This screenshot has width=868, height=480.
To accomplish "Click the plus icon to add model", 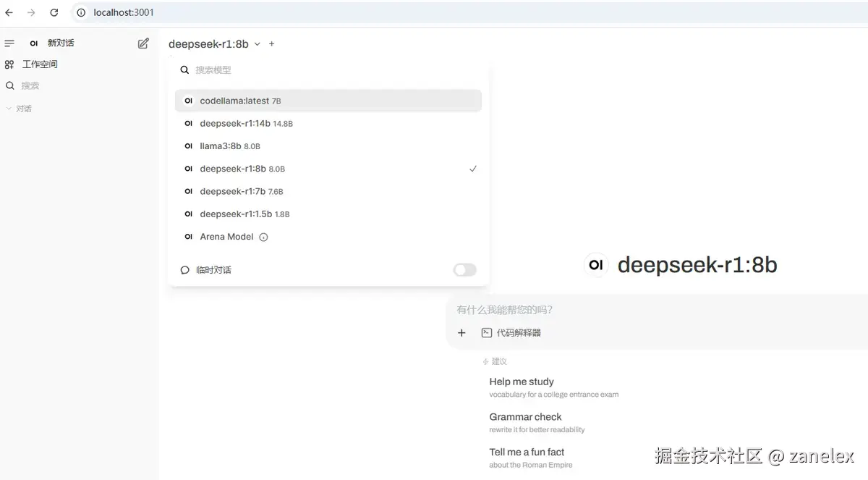I will 272,44.
